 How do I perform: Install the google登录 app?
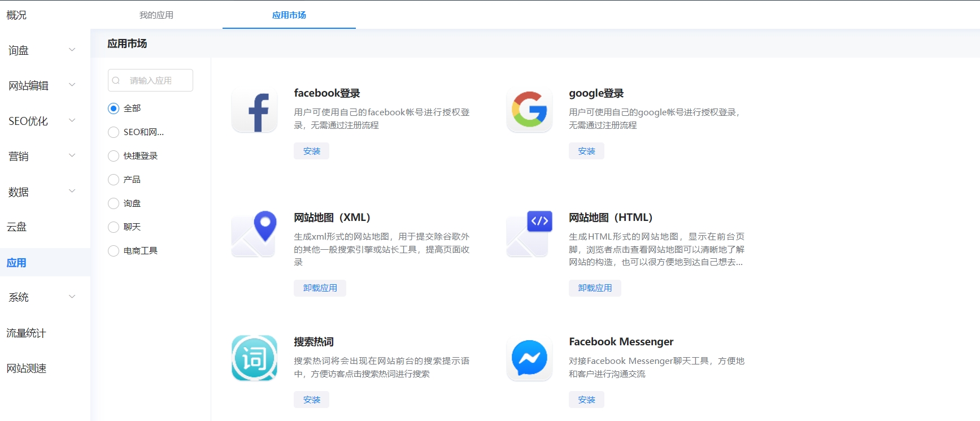586,151
